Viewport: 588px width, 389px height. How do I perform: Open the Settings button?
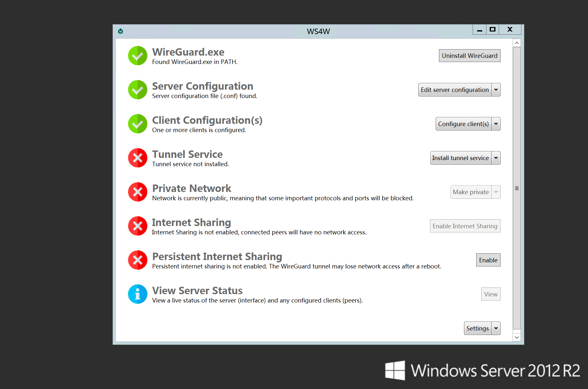477,328
